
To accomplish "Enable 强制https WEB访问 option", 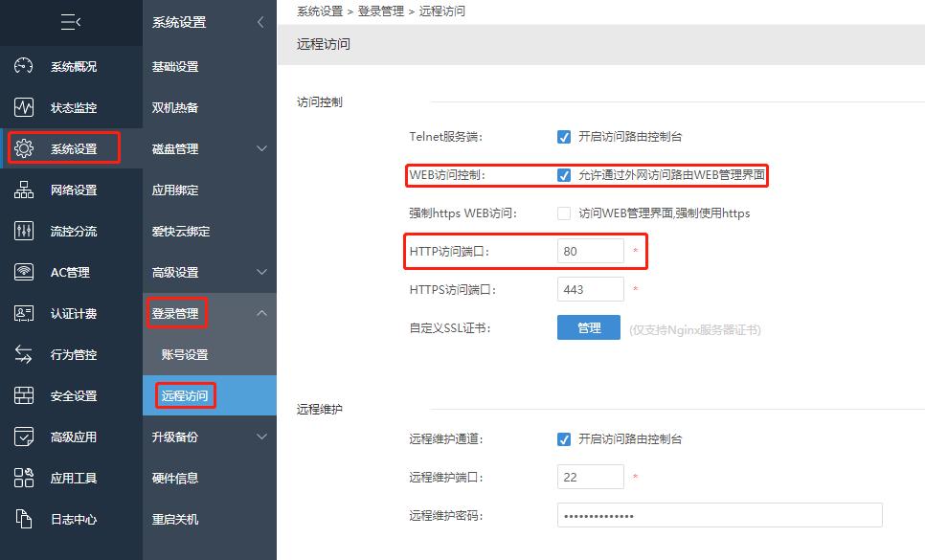I will [564, 213].
